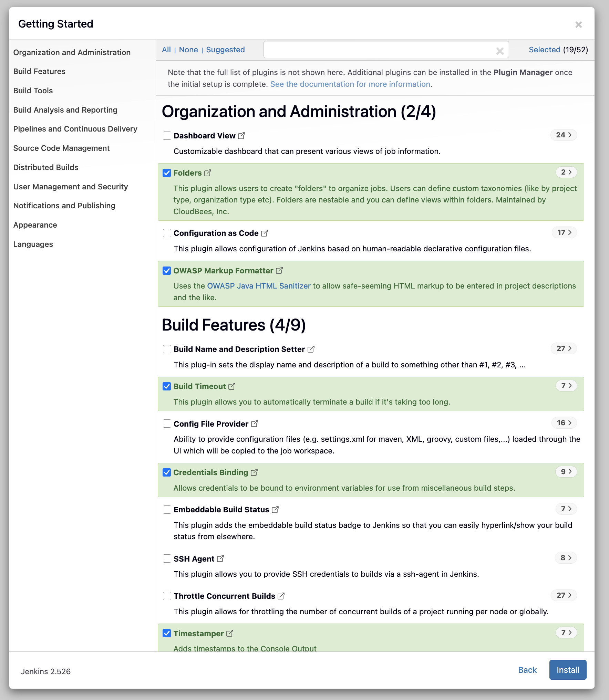Click the plugin filter search box
Screen dimensions: 609x700
379,50
